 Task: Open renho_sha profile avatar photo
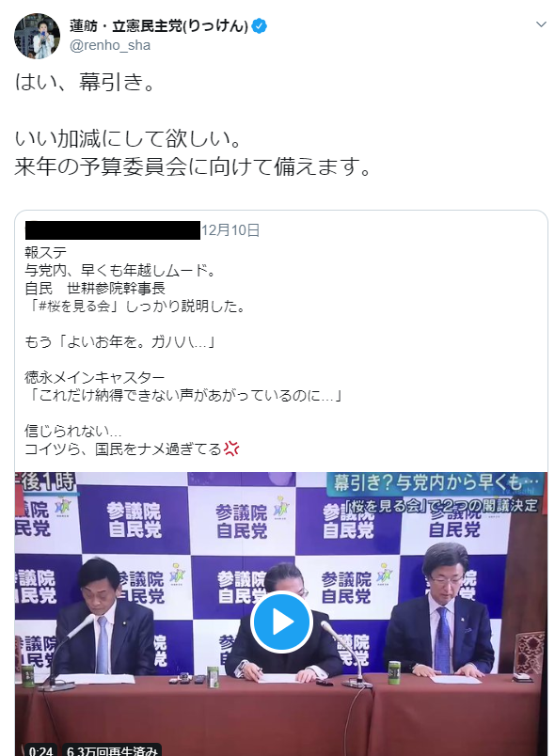click(x=37, y=36)
